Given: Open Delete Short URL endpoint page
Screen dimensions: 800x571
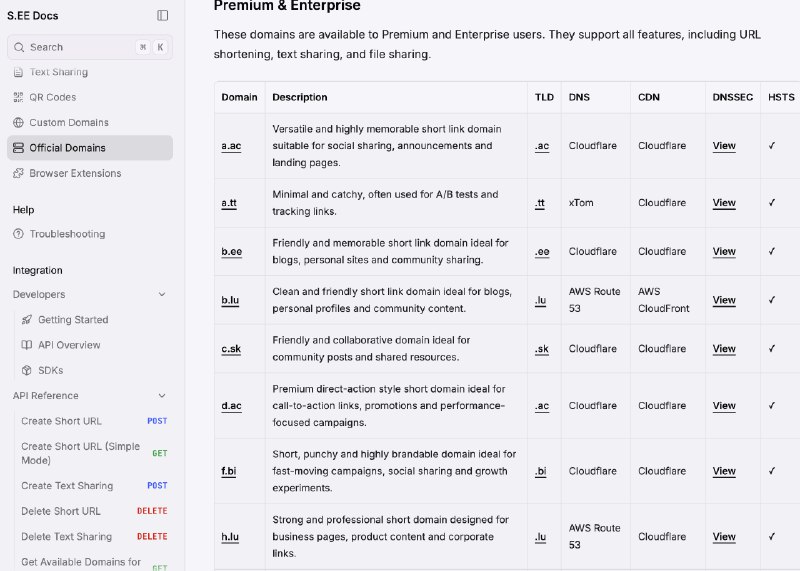Looking at the screenshot, I should pos(61,511).
